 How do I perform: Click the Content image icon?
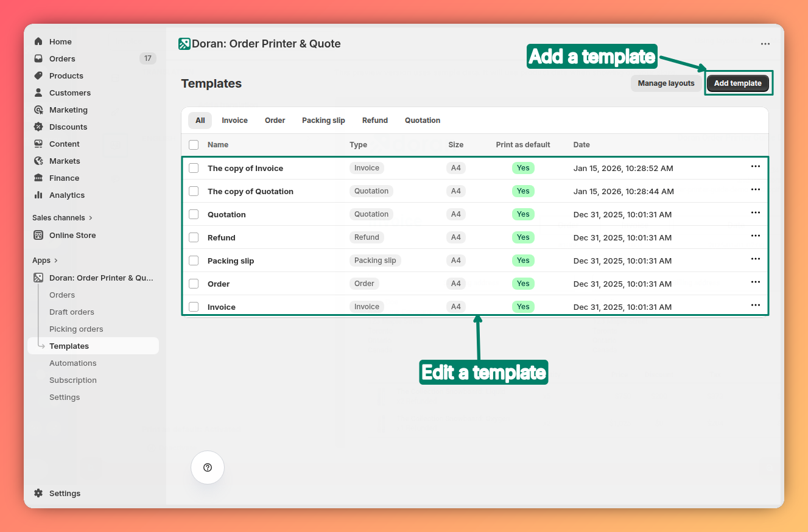point(38,144)
